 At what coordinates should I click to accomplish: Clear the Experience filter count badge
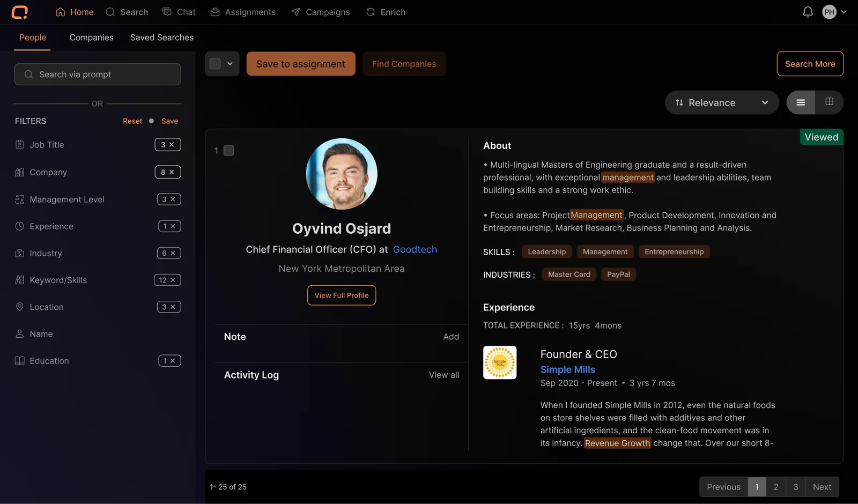click(x=169, y=226)
